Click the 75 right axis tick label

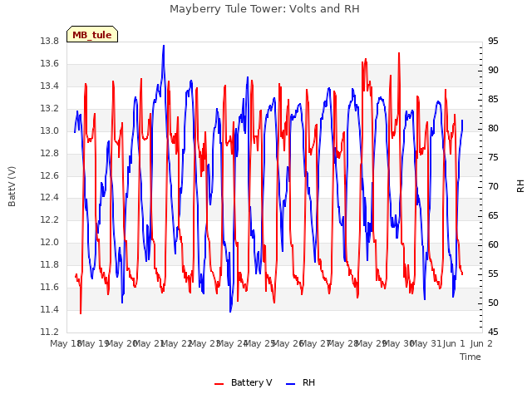493,157
